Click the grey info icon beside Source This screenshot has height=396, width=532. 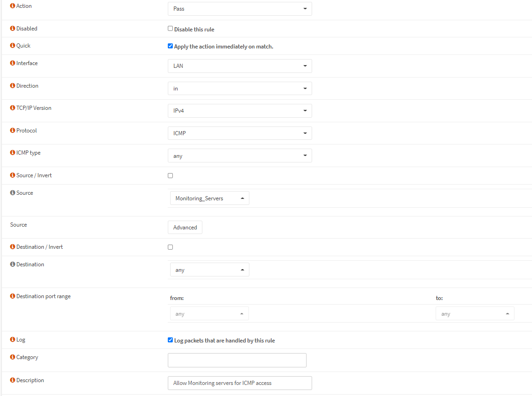12,192
